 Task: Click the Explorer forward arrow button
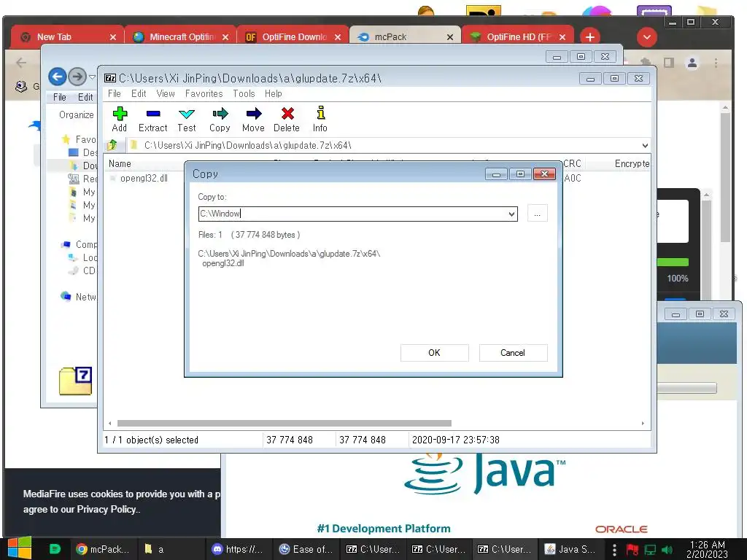tap(77, 77)
